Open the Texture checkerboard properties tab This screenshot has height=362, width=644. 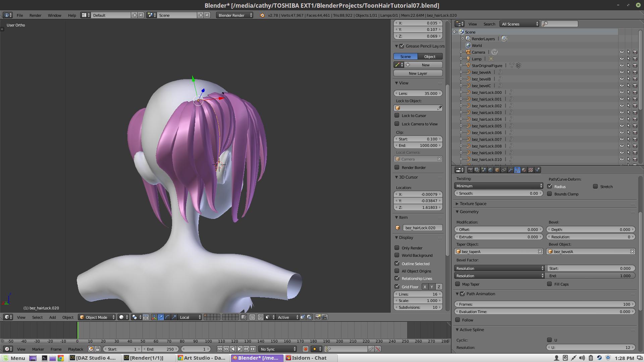pyautogui.click(x=531, y=170)
